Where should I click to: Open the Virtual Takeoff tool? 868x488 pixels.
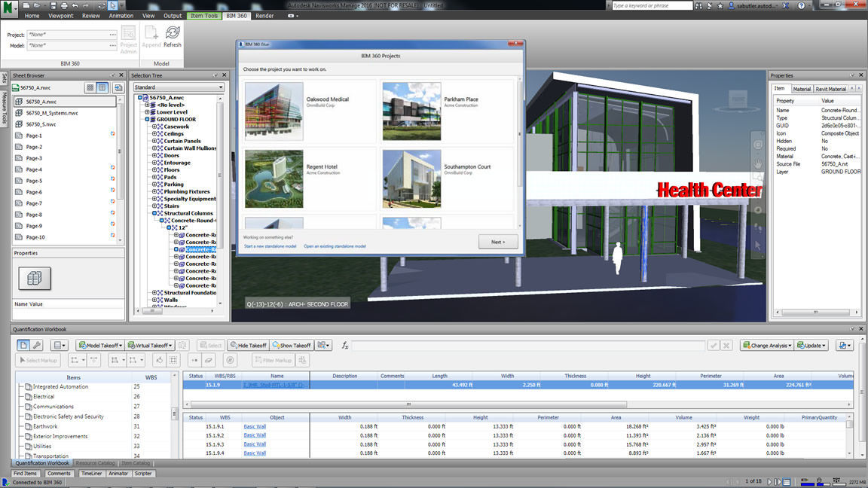[x=150, y=345]
